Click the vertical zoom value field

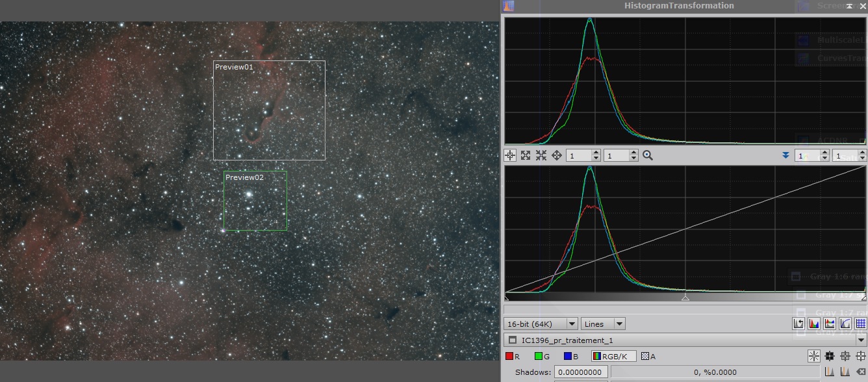tap(617, 155)
